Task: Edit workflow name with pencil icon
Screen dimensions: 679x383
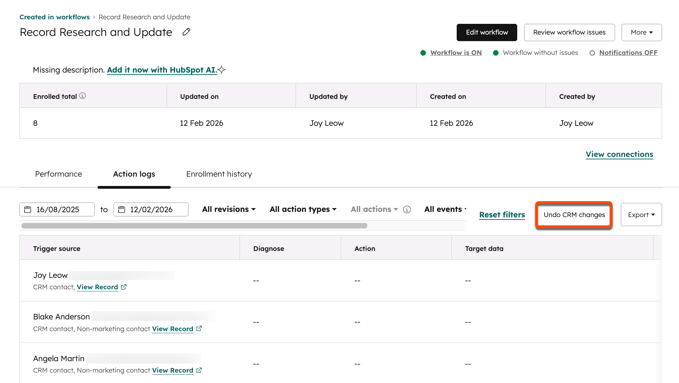Action: pyautogui.click(x=186, y=32)
